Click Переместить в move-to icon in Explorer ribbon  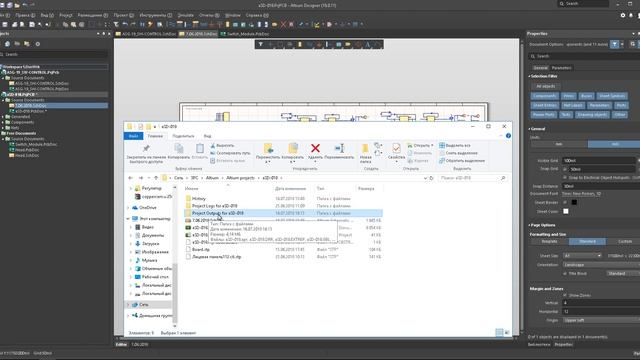268,148
